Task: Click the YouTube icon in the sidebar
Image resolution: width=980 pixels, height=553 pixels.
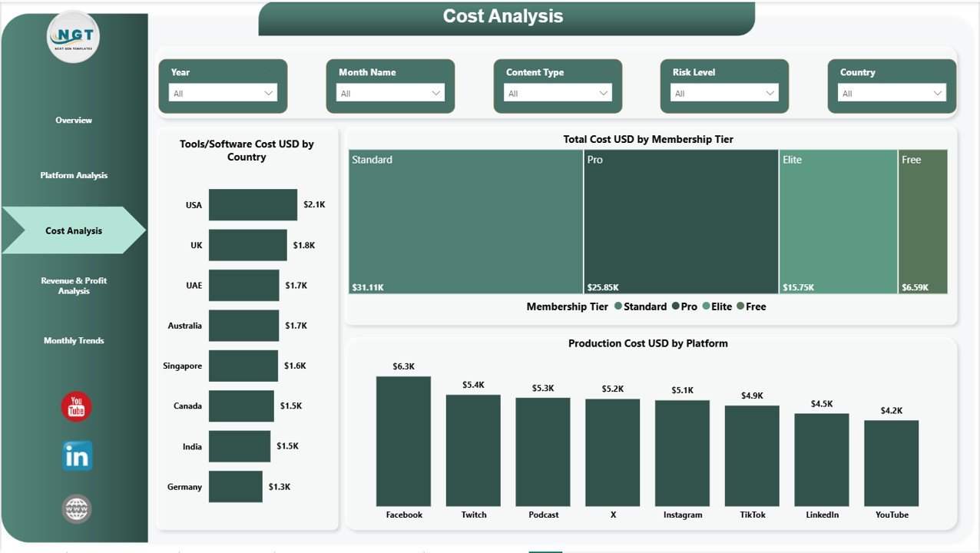Action: pos(75,408)
